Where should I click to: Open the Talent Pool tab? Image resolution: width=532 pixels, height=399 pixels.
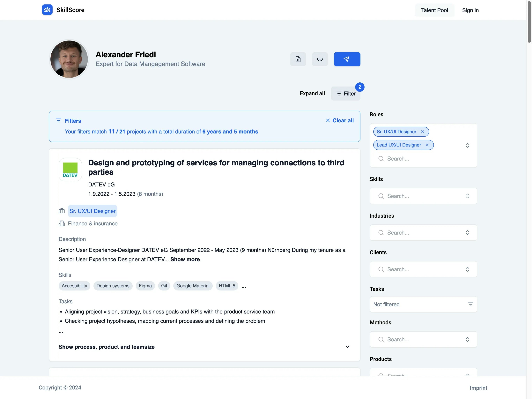pos(434,10)
